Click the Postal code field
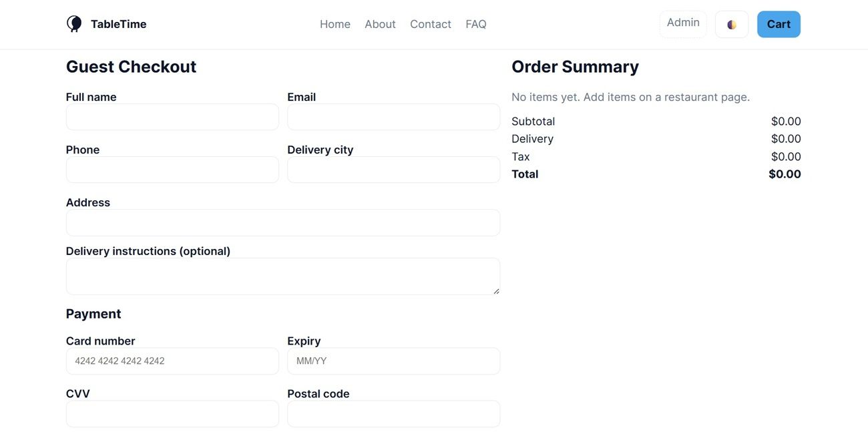The width and height of the screenshot is (868, 432). coord(393,413)
